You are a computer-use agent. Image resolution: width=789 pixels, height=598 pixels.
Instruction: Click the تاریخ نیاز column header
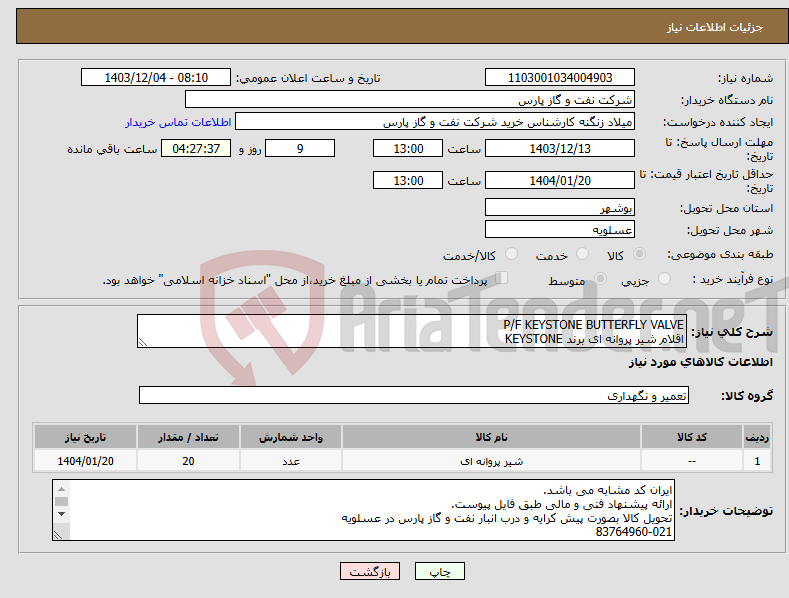click(x=85, y=437)
